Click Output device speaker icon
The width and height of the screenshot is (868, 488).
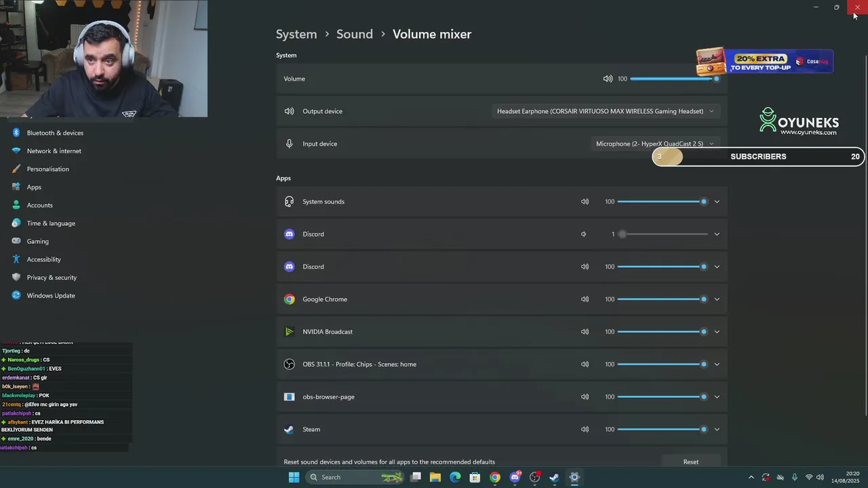[290, 111]
